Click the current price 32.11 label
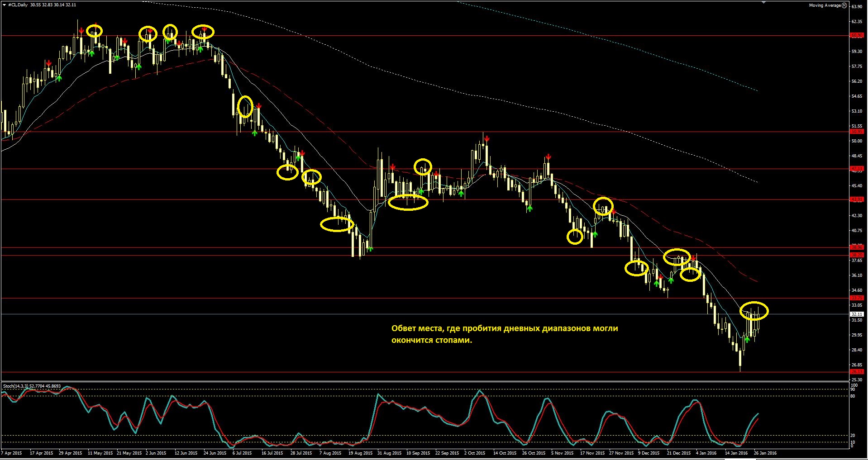Image resolution: width=868 pixels, height=460 pixels. tap(857, 314)
